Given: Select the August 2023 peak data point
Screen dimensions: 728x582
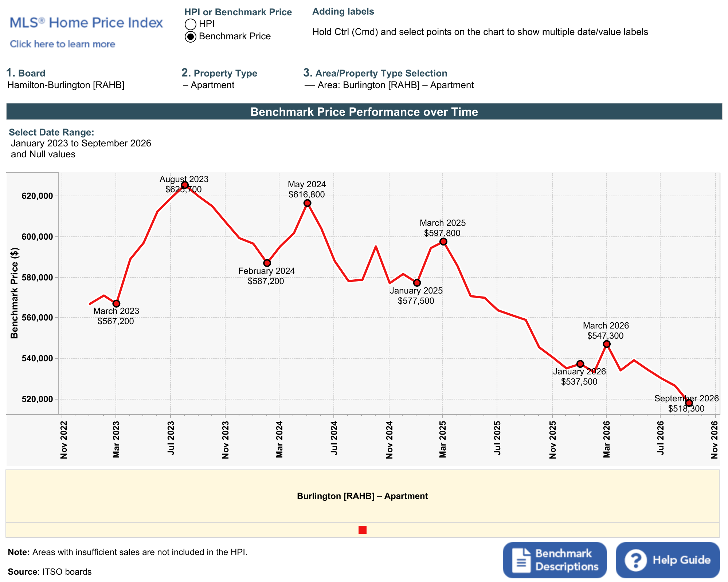Looking at the screenshot, I should coord(185,185).
